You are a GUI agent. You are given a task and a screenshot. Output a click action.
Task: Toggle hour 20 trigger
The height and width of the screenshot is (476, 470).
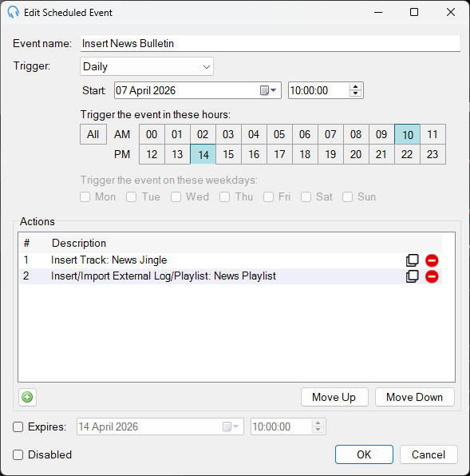click(x=356, y=154)
